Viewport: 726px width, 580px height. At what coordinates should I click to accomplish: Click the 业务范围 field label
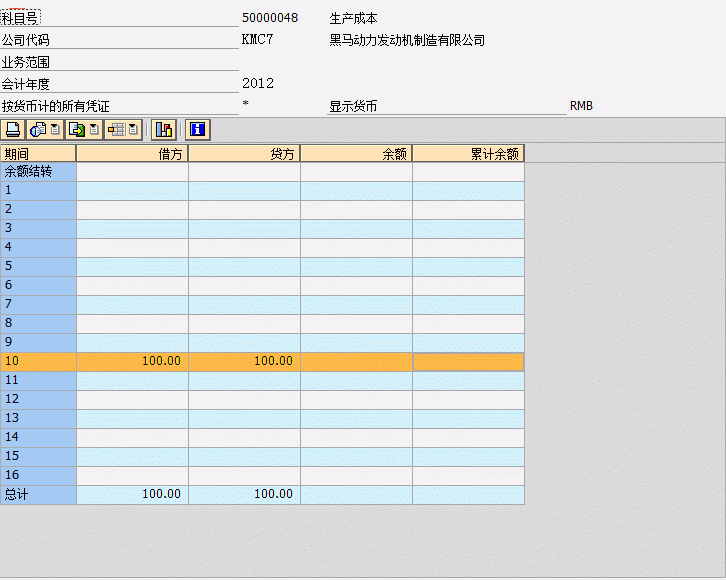(25, 62)
